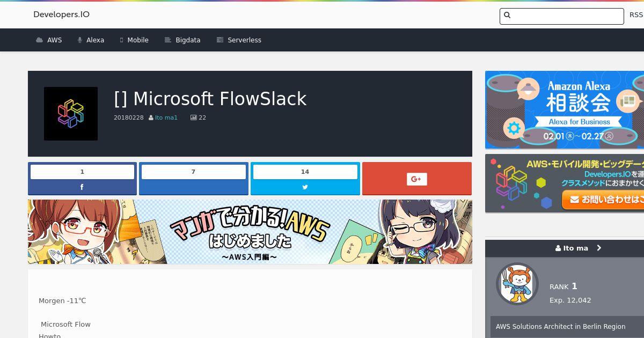Screen dimensions: 644x338
Task: Share via the Twitter bird button
Action: (305, 187)
